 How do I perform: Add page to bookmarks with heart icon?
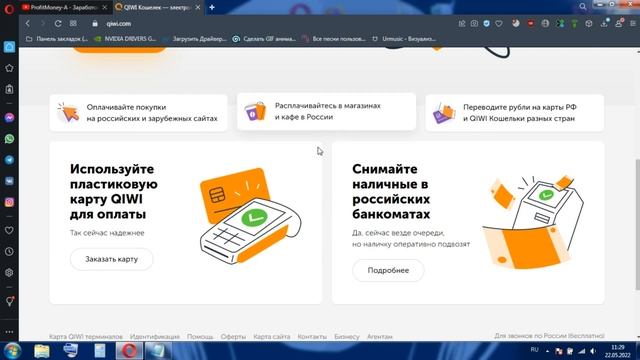499,24
